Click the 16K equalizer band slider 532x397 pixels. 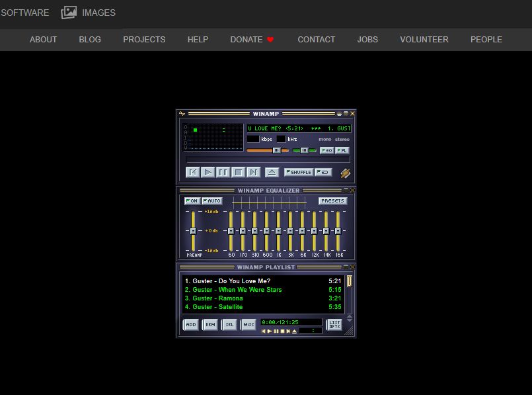[338, 232]
